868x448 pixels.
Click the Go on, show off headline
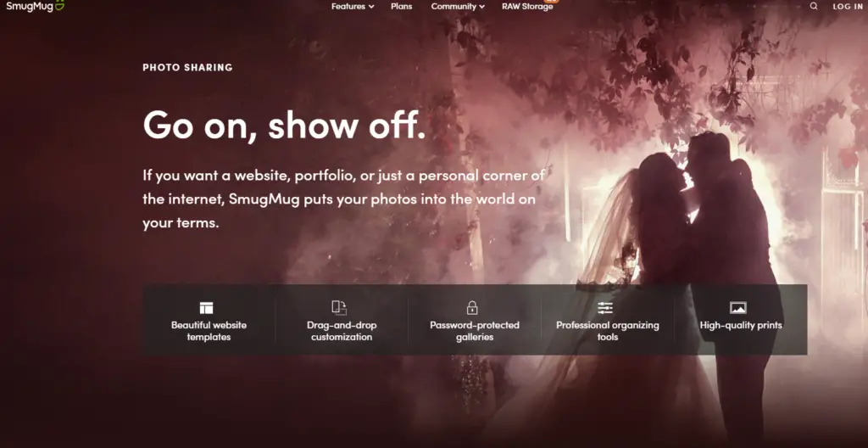point(284,125)
